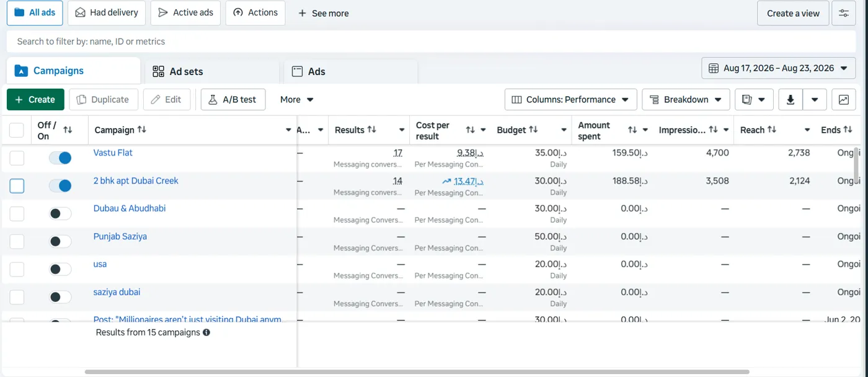The width and height of the screenshot is (868, 377).
Task: Click the search filter input field
Action: pyautogui.click(x=432, y=42)
